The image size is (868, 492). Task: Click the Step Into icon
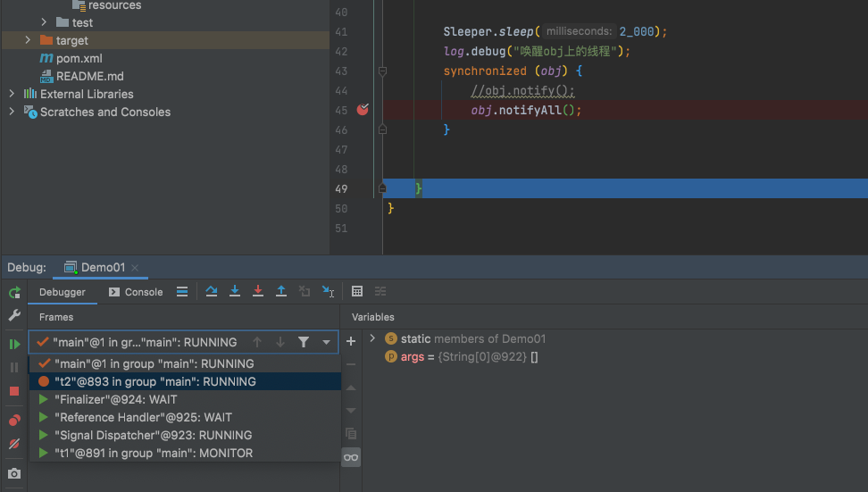pyautogui.click(x=235, y=292)
